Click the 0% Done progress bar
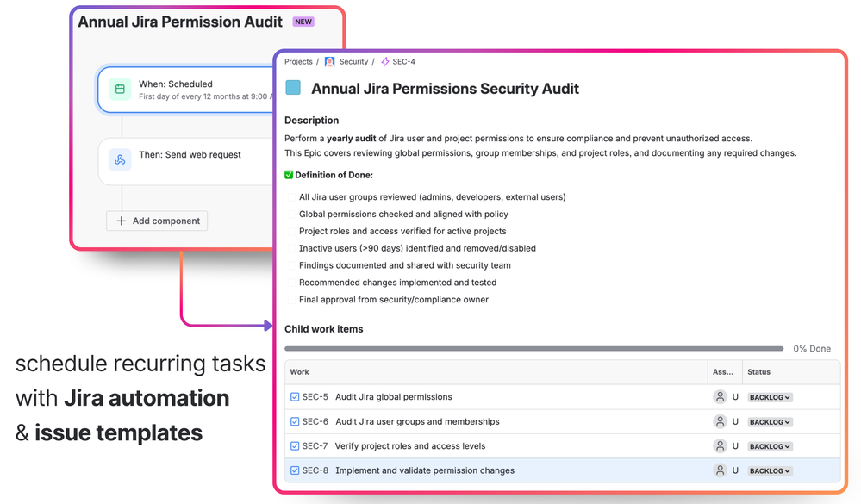Viewport: 861px width, 504px height. [534, 348]
